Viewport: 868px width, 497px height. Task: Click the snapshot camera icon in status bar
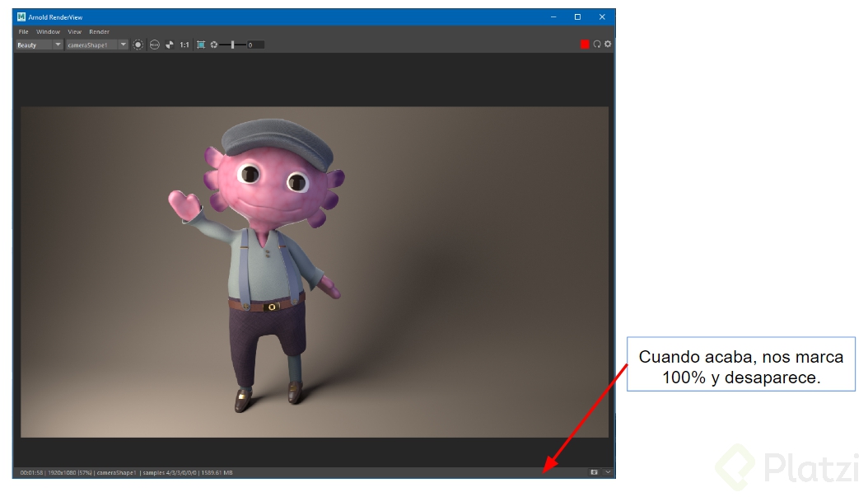pos(594,472)
